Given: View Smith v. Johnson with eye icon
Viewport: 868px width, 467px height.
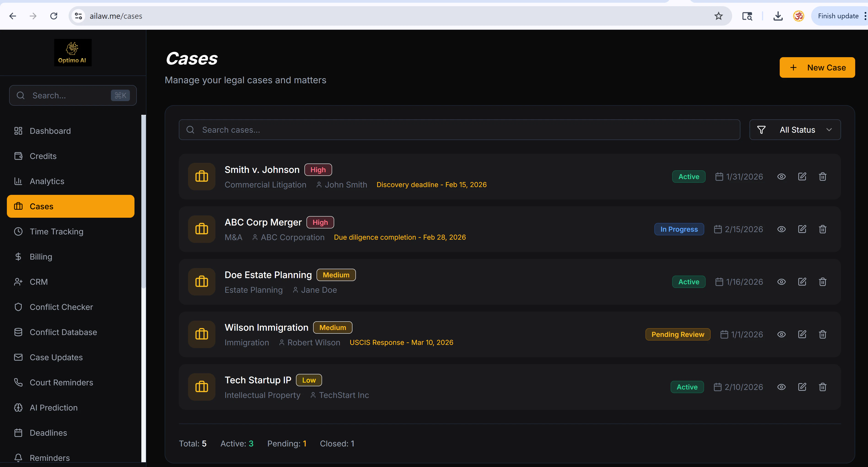Looking at the screenshot, I should [x=781, y=177].
